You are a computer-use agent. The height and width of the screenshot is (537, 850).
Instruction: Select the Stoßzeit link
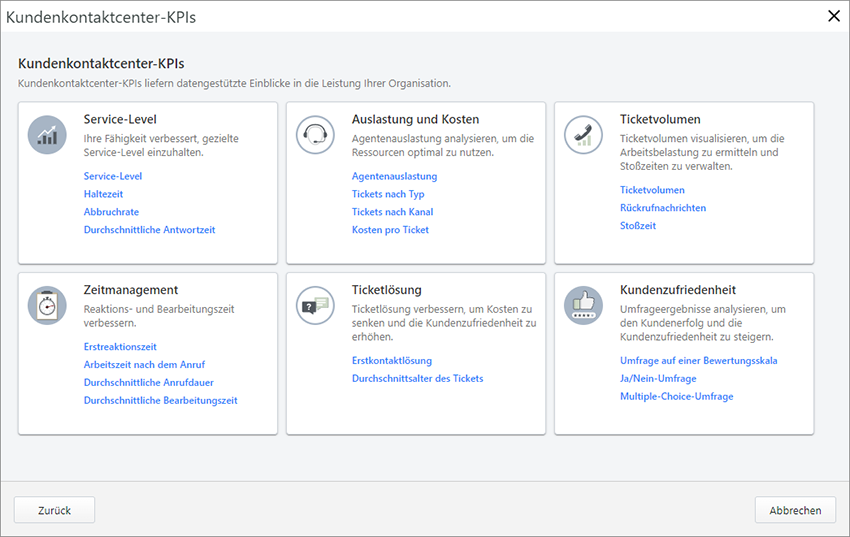637,226
